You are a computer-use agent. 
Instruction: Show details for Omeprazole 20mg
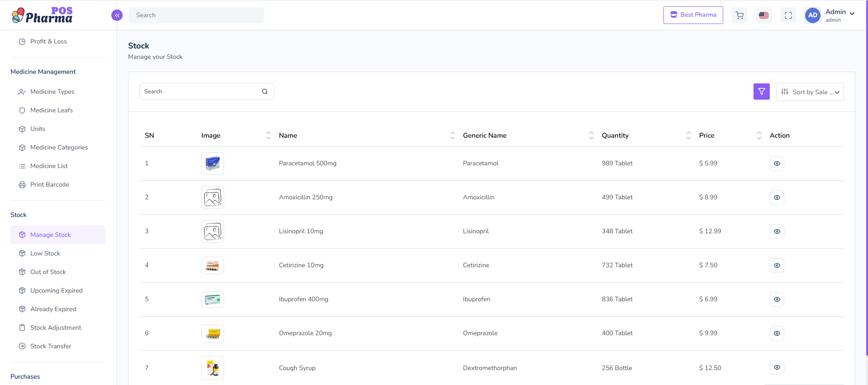click(x=777, y=333)
